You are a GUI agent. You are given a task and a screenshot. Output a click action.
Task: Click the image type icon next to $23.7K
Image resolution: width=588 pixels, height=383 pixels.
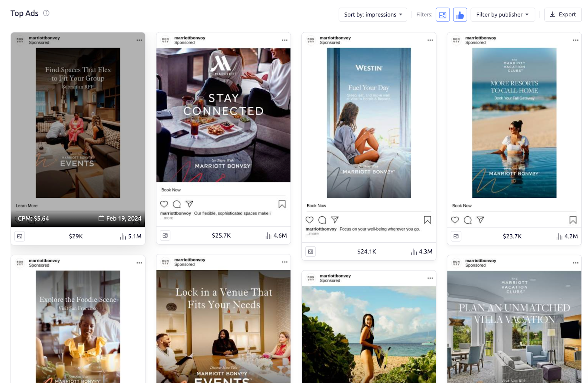click(456, 236)
